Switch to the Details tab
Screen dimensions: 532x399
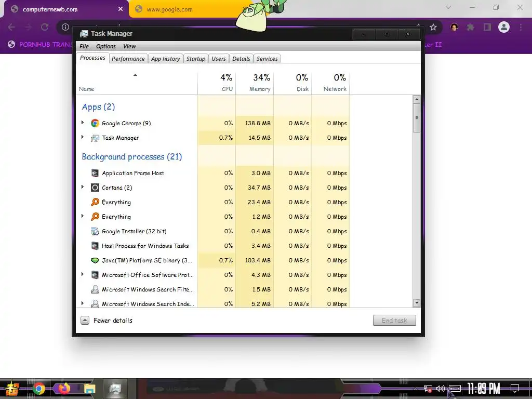[x=241, y=59]
